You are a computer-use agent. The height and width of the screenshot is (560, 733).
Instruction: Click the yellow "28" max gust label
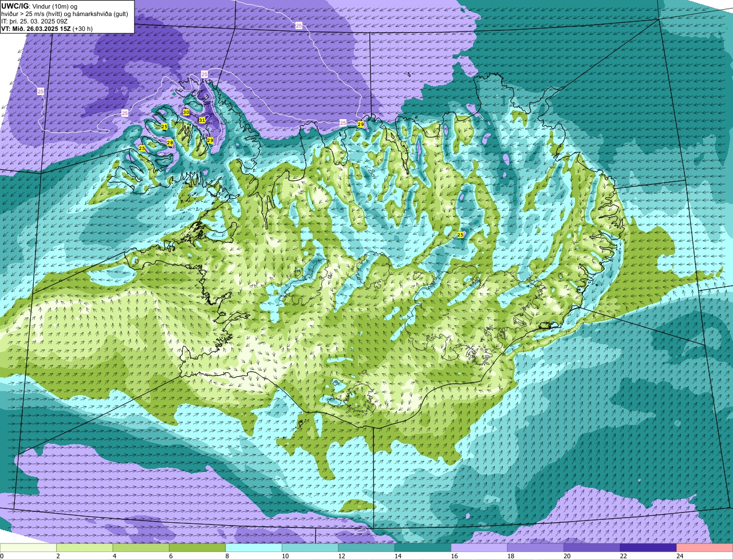170,142
